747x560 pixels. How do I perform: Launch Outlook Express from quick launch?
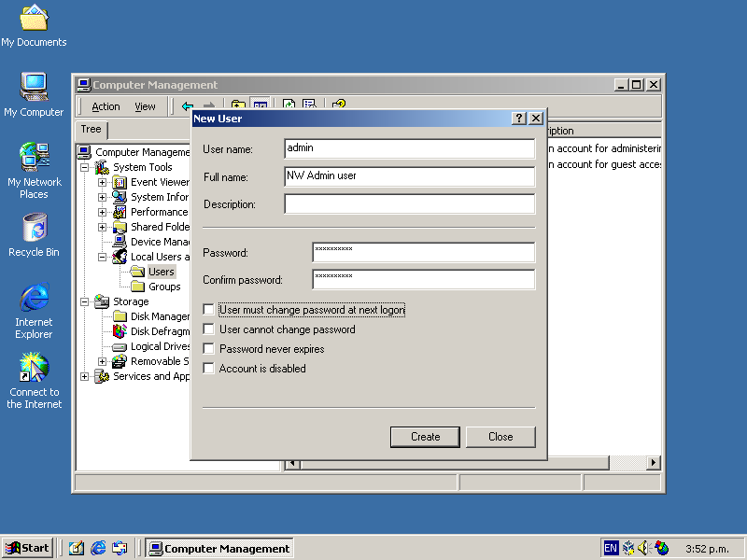click(120, 548)
